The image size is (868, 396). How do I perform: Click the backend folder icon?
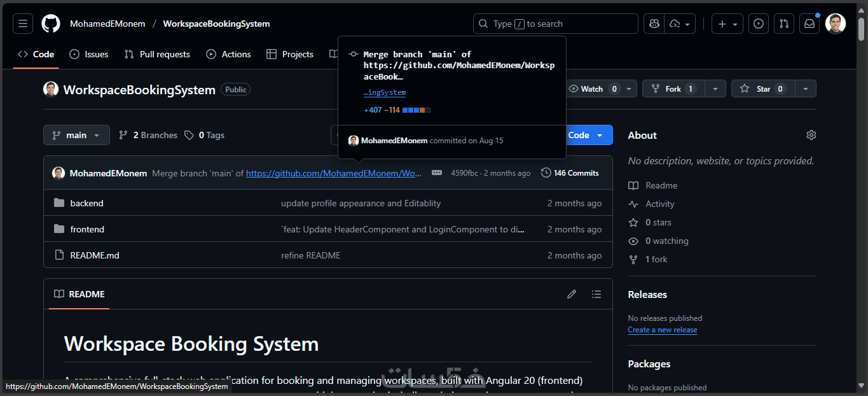59,203
